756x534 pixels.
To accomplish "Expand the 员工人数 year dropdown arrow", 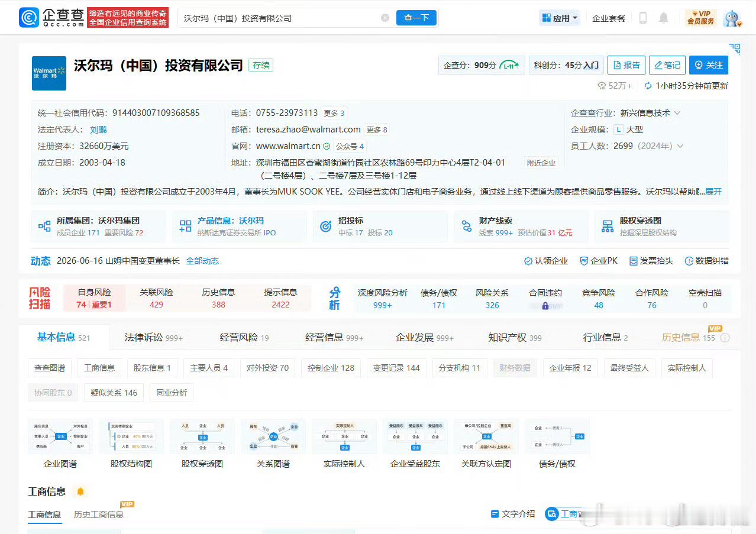I will tap(680, 146).
